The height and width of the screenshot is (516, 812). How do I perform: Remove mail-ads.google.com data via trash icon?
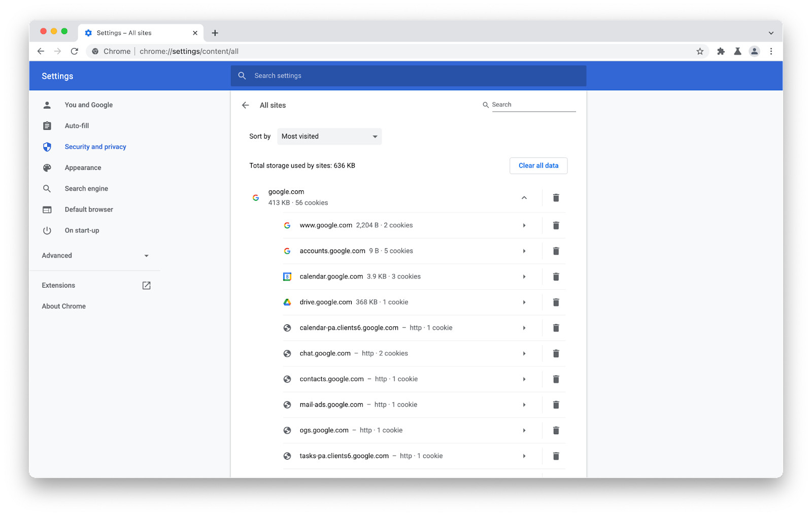pyautogui.click(x=556, y=405)
